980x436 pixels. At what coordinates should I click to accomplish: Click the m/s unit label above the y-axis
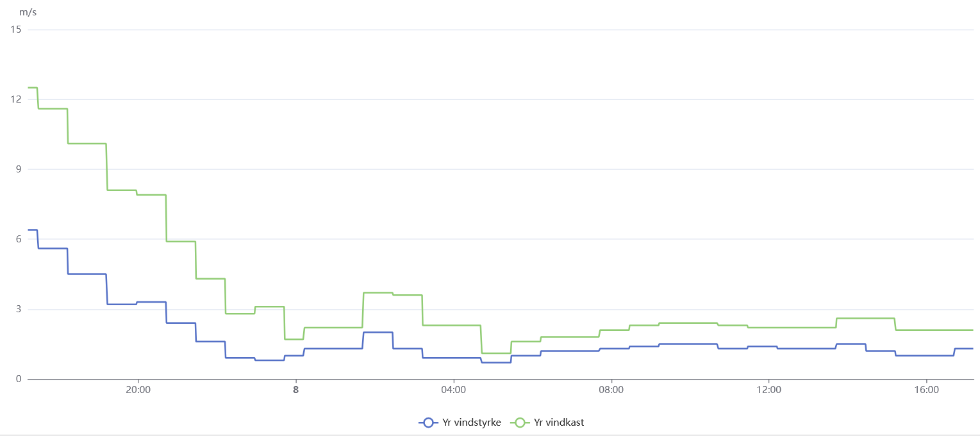pyautogui.click(x=28, y=12)
